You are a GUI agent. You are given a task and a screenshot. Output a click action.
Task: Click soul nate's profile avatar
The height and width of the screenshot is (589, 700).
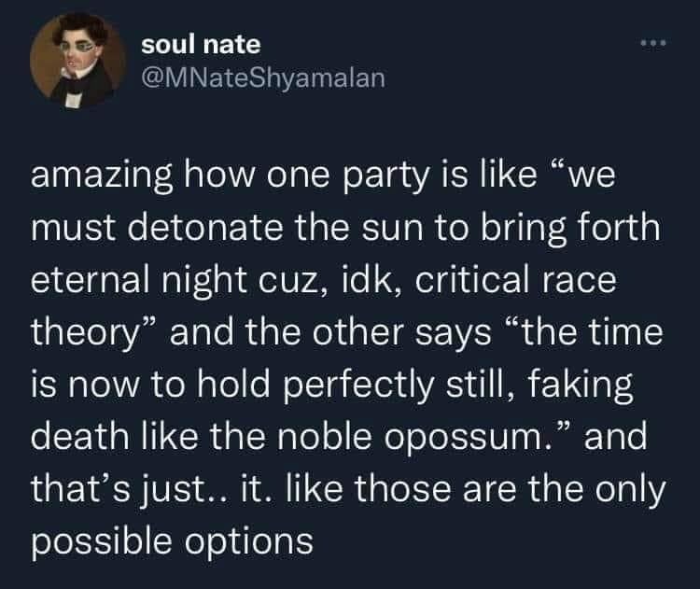70,64
